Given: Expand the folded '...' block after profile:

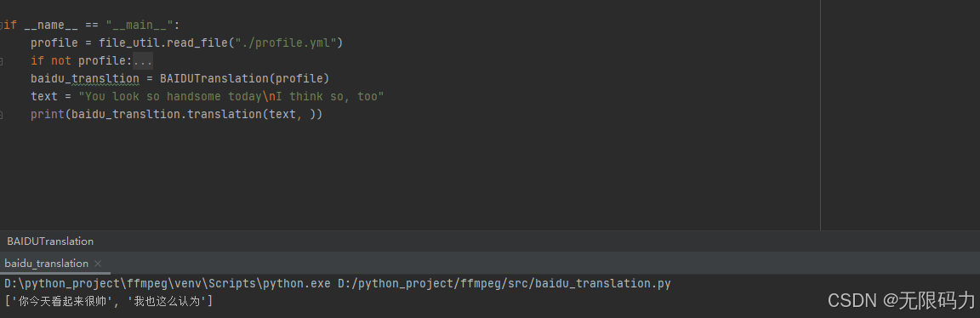Looking at the screenshot, I should click(143, 61).
